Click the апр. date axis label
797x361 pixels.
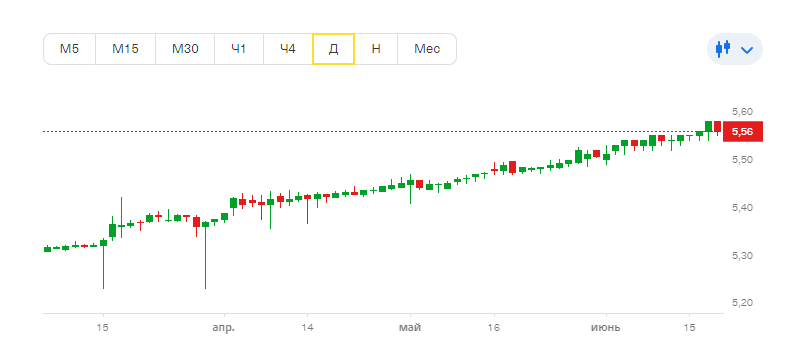pyautogui.click(x=224, y=328)
